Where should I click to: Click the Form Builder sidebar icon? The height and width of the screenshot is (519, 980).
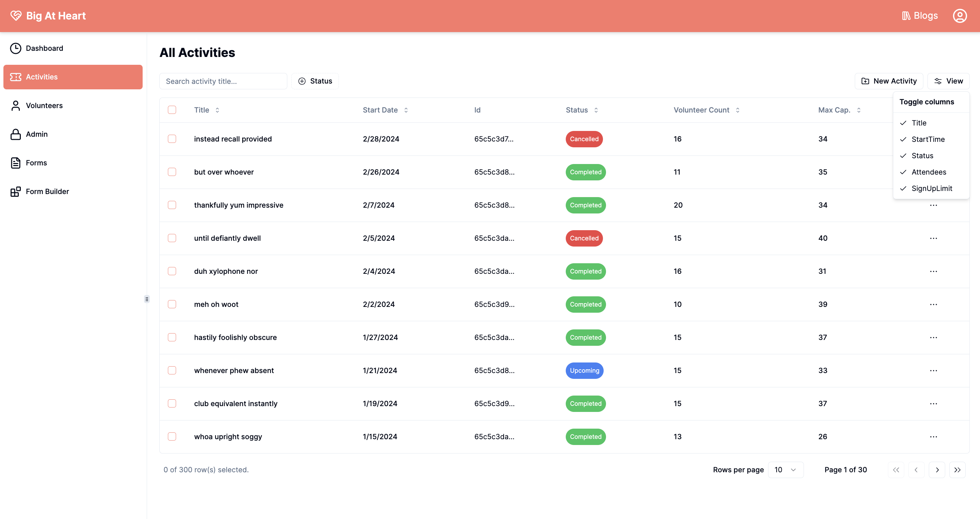pyautogui.click(x=16, y=191)
